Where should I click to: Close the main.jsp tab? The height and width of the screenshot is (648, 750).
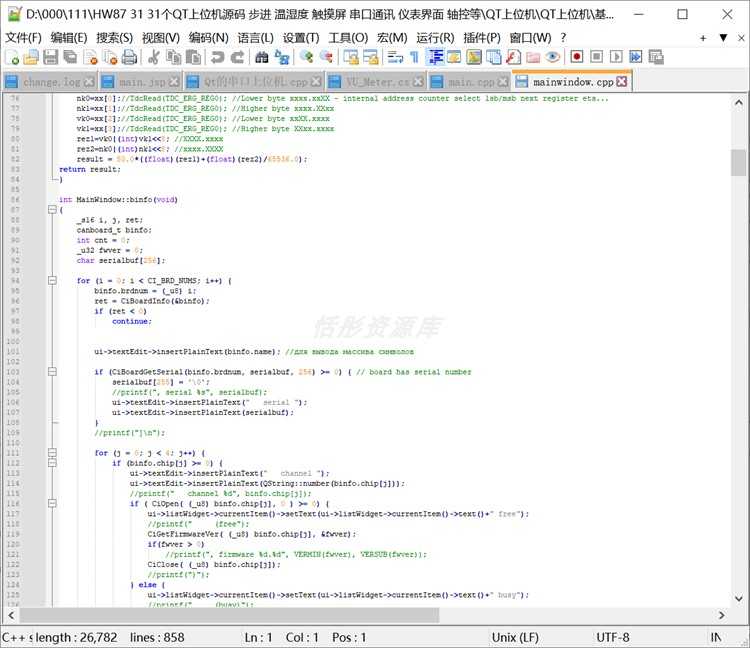174,82
